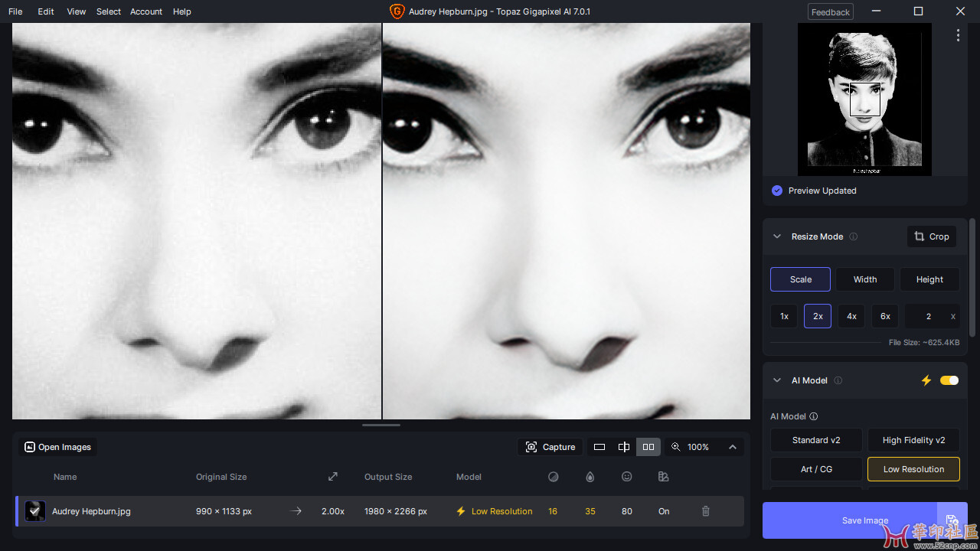Click the split divider between preview images

click(382, 221)
